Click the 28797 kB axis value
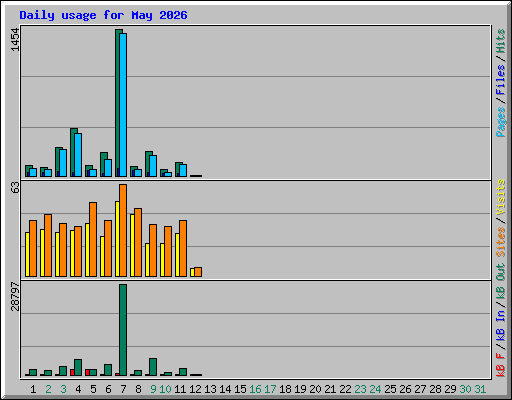512x400 pixels. [x=15, y=296]
